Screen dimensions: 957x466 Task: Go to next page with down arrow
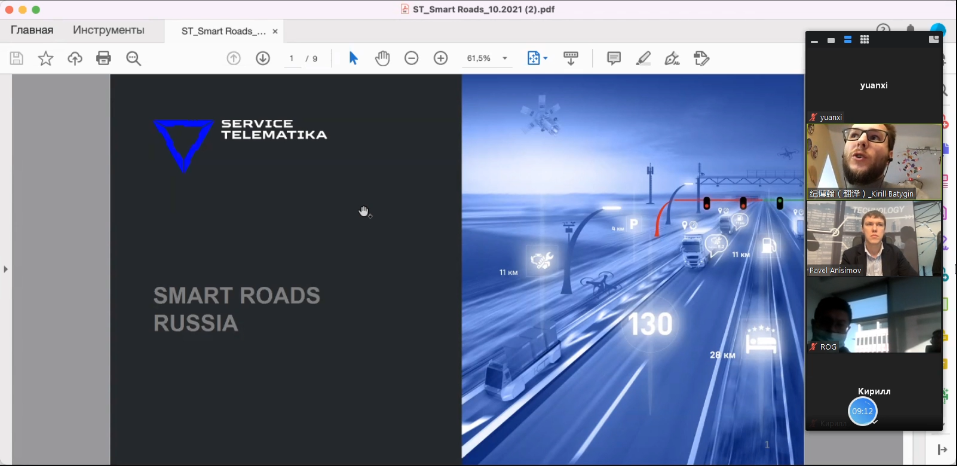coord(263,59)
